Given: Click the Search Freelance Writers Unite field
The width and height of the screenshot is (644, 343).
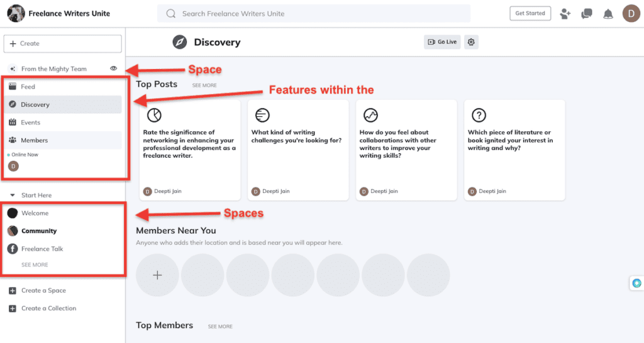Looking at the screenshot, I should (x=314, y=13).
